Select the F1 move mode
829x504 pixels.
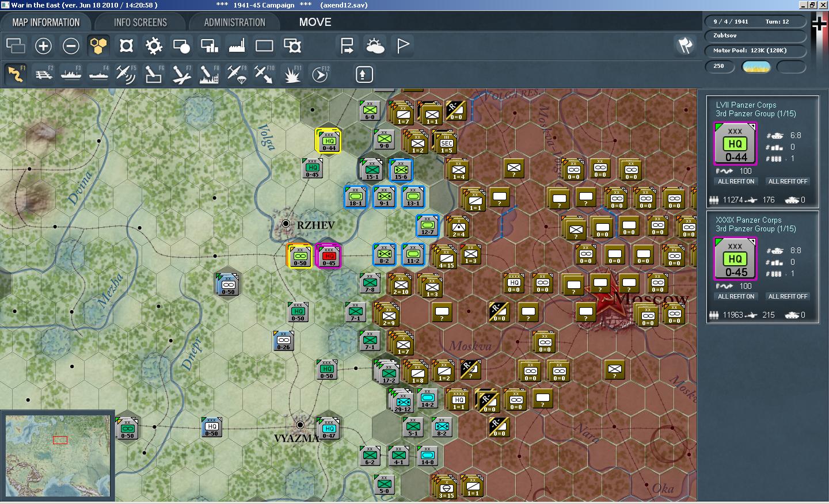coord(16,74)
